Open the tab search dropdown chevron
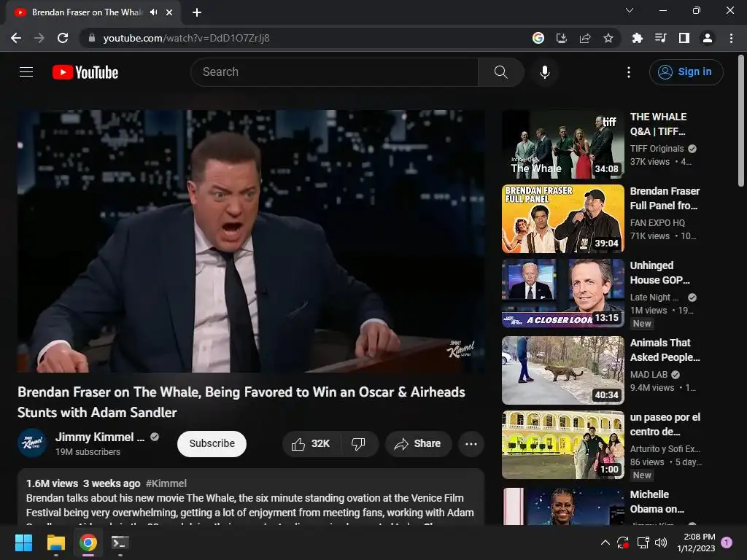 [x=630, y=10]
